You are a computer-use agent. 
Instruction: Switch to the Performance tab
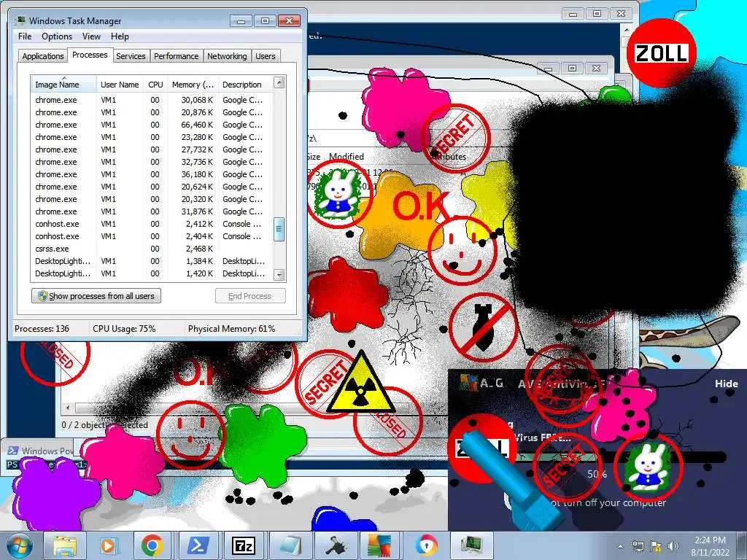[x=177, y=56]
